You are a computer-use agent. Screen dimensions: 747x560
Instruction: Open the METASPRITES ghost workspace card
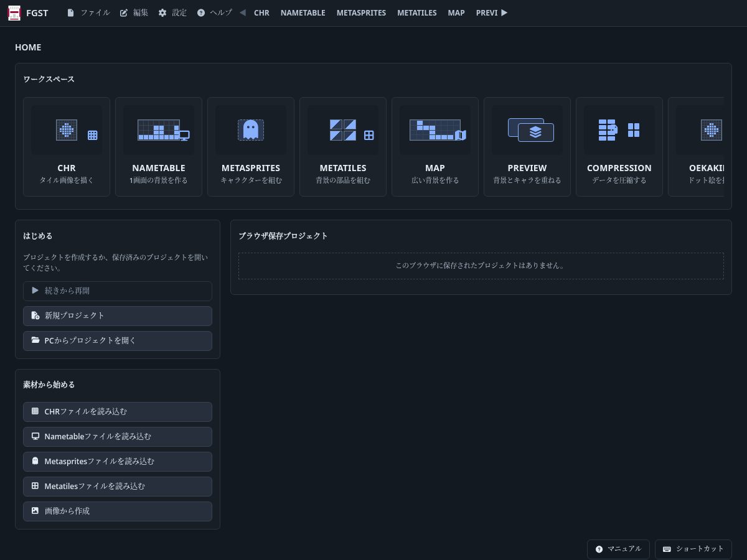tap(251, 147)
